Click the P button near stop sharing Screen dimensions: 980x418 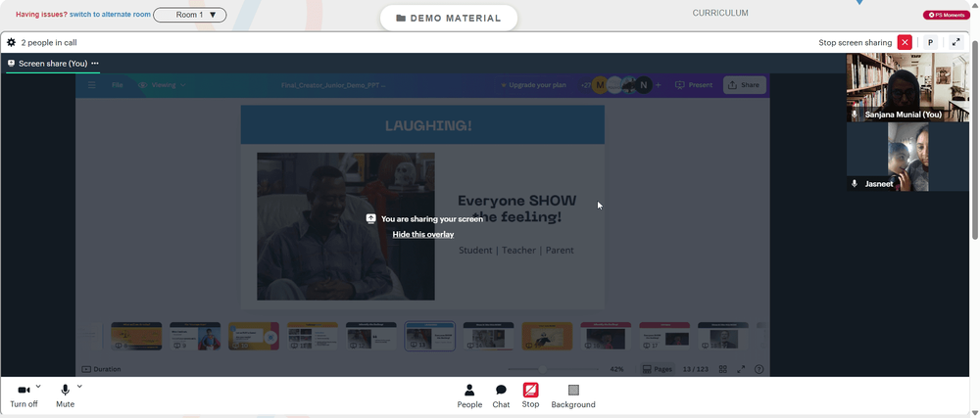[x=930, y=42]
